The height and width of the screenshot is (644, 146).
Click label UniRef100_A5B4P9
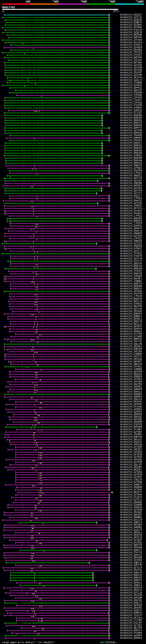pyautogui.click(x=131, y=138)
